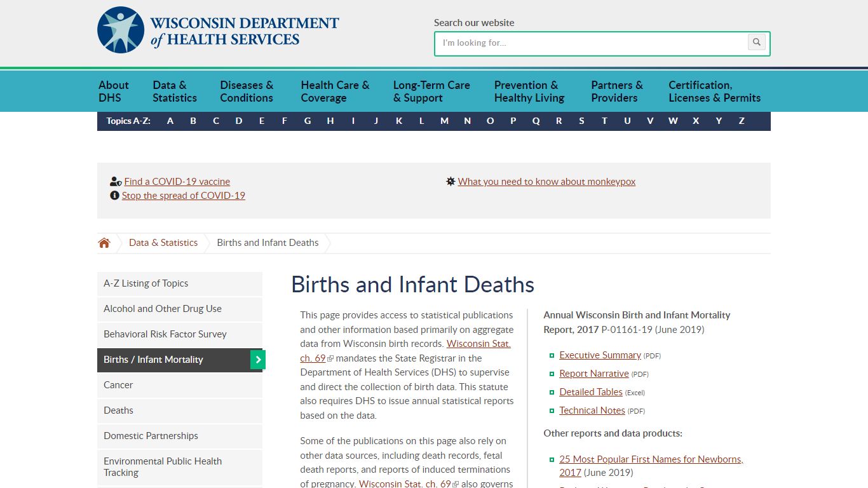868x488 pixels.
Task: Open the Health Care & Coverage menu
Action: (335, 91)
